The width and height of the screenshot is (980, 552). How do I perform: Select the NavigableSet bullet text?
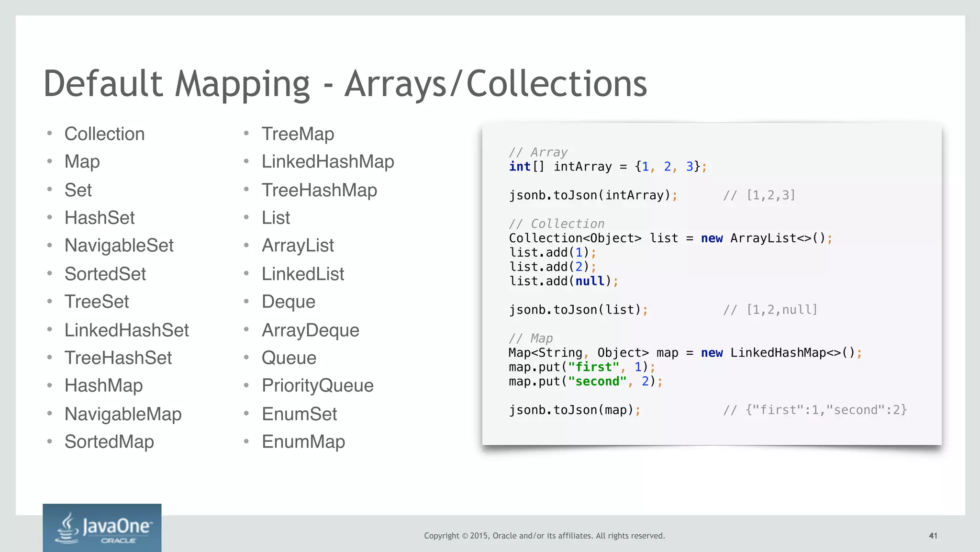coord(119,246)
